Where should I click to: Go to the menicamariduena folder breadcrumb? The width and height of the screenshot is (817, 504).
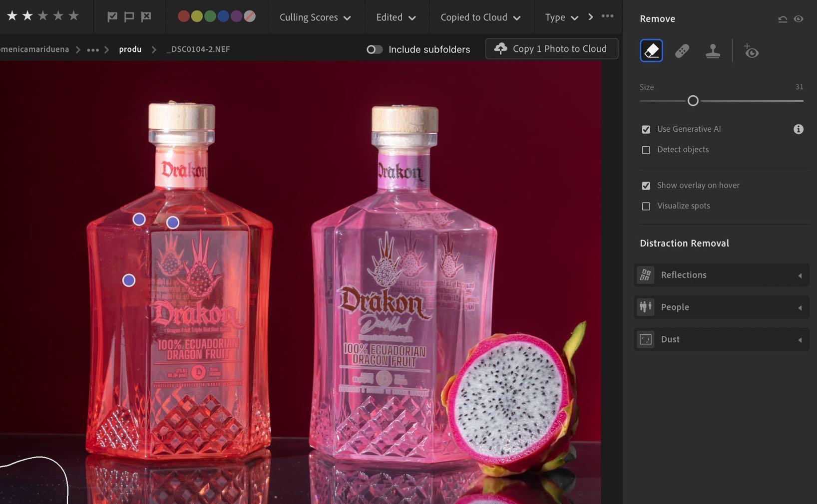pyautogui.click(x=34, y=49)
